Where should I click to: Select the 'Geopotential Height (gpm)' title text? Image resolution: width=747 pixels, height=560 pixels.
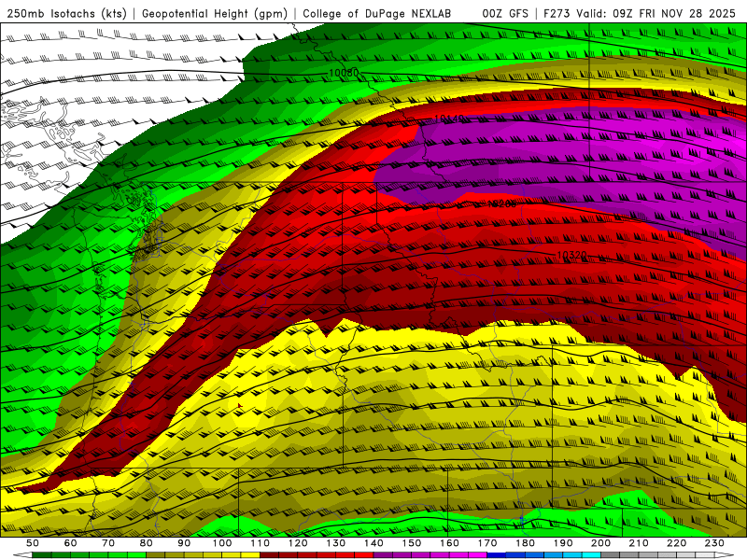tap(215, 14)
